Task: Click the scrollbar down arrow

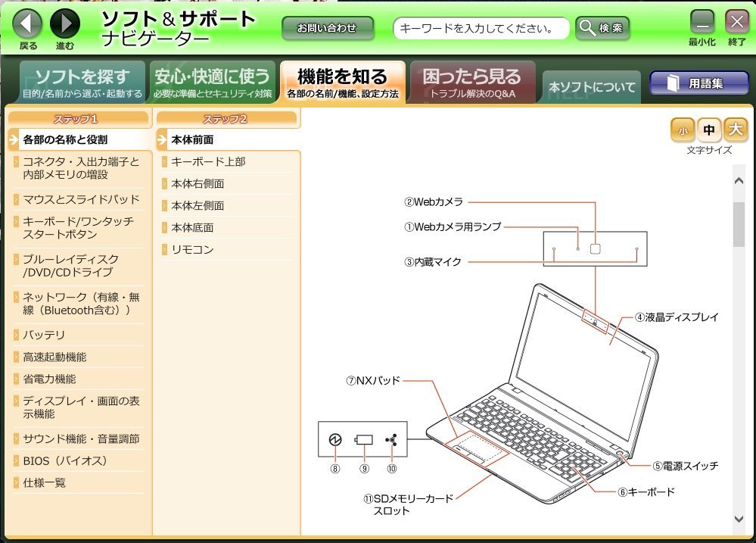Action: (739, 520)
